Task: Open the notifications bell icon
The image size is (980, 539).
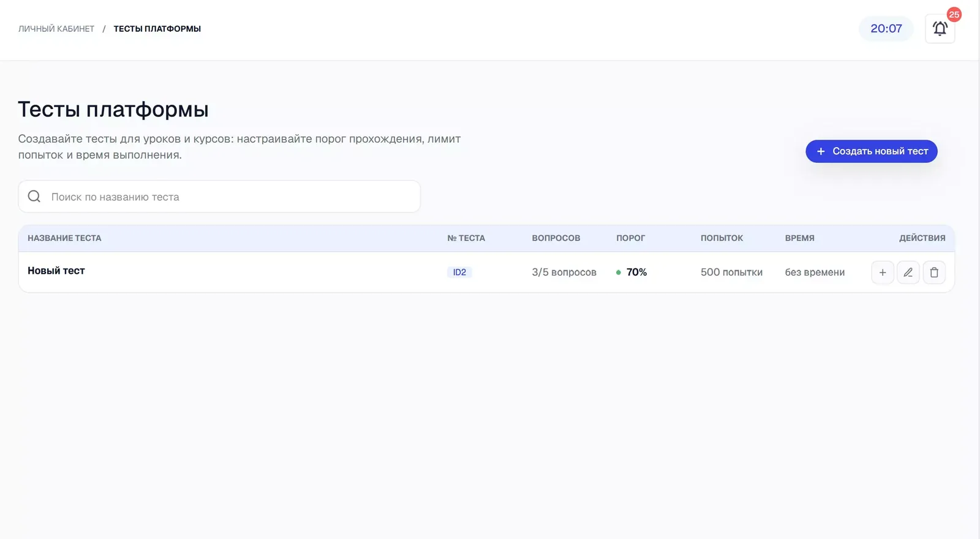Action: 940,28
